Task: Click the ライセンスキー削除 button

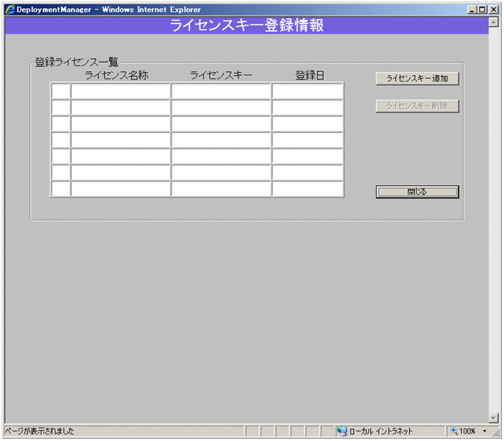Action: (417, 106)
